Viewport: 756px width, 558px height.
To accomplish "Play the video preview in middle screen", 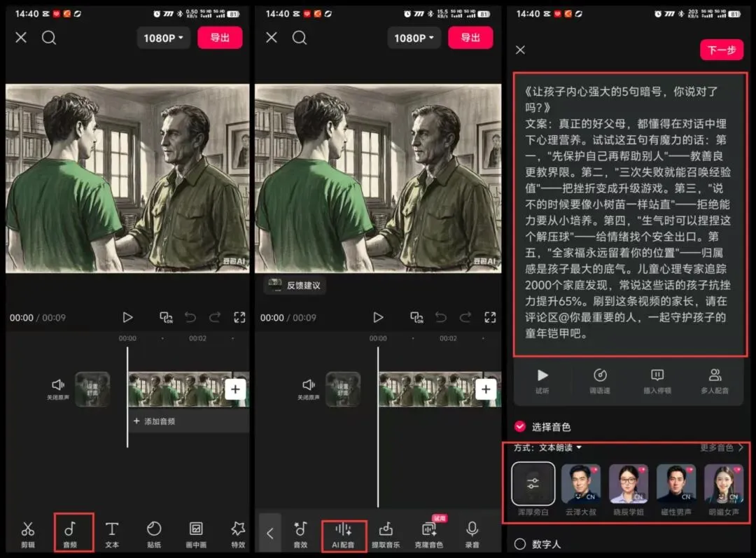I will point(379,317).
